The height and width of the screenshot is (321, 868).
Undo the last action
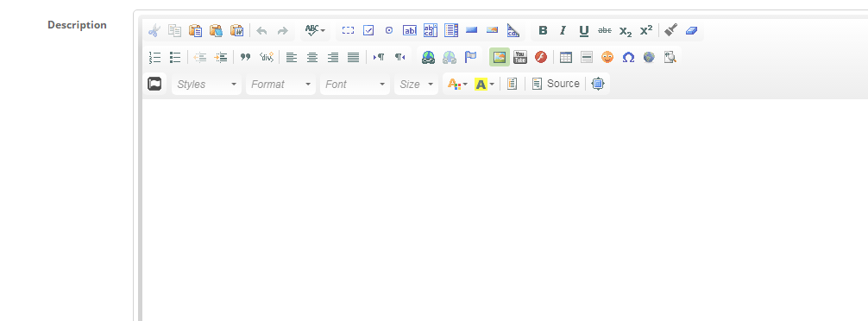pyautogui.click(x=261, y=30)
